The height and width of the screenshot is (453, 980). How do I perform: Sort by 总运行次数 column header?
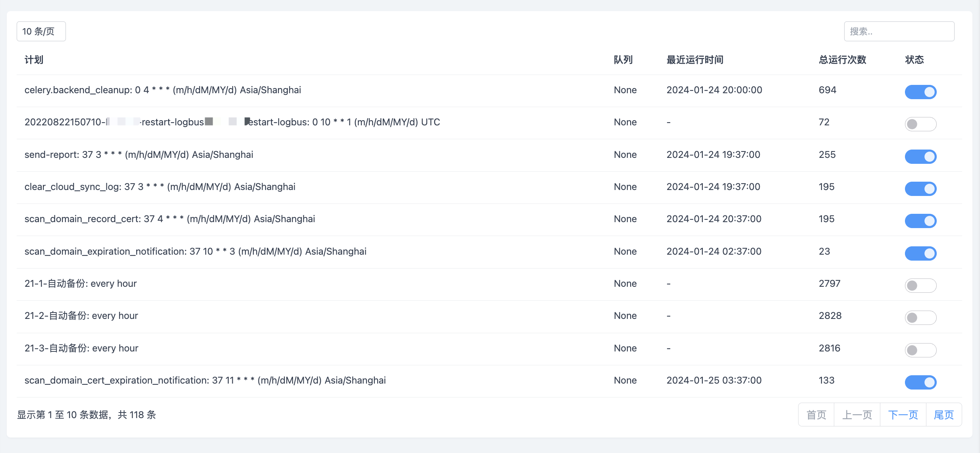click(x=842, y=60)
